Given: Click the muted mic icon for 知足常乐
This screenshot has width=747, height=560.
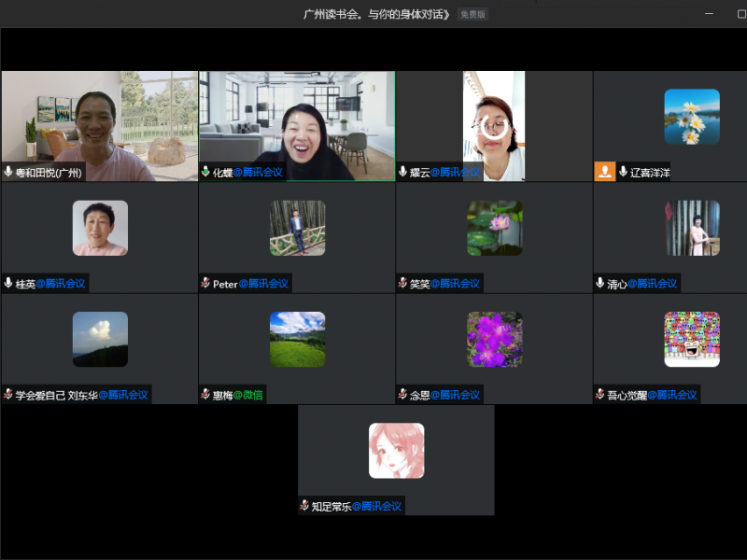Looking at the screenshot, I should coord(304,506).
